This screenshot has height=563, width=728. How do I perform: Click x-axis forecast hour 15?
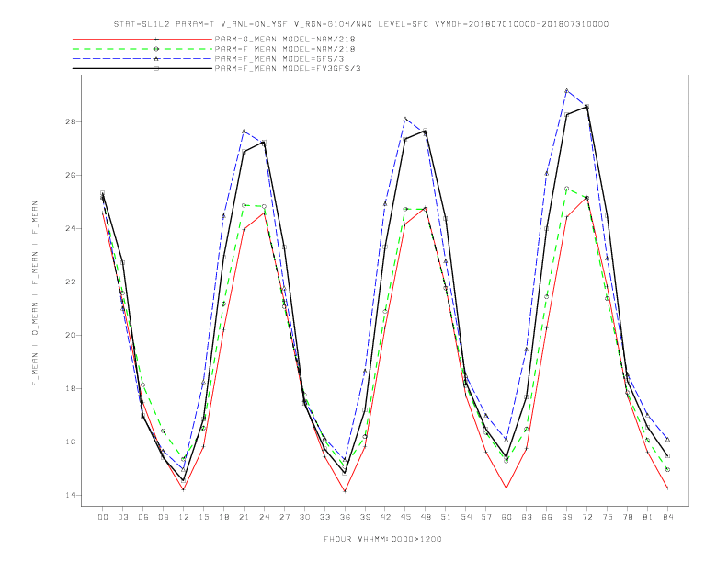pyautogui.click(x=203, y=517)
